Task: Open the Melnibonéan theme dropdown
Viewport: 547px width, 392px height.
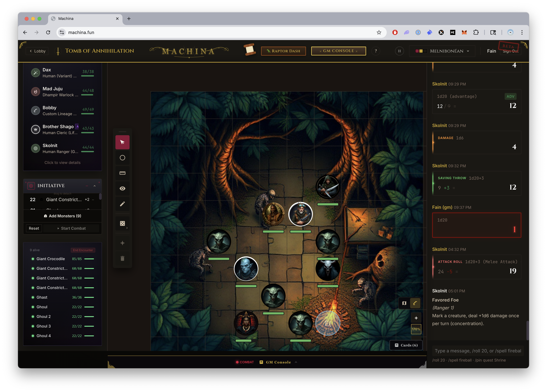Action: tap(442, 51)
